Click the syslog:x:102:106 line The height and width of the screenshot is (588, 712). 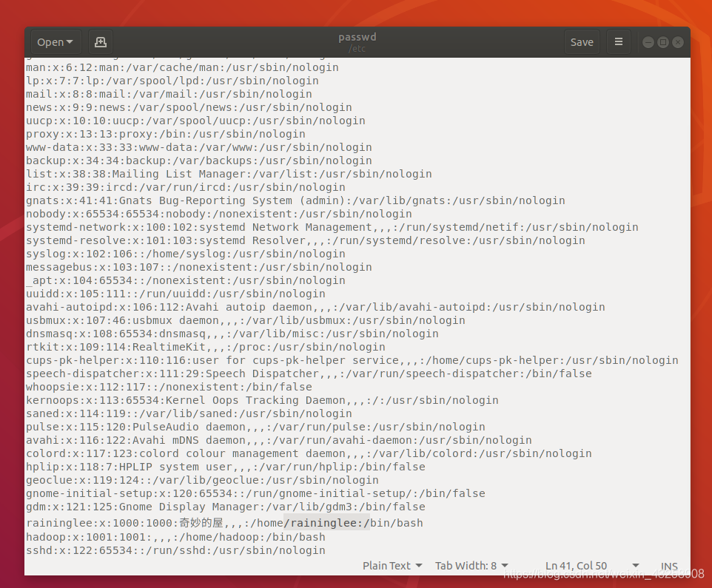point(186,254)
